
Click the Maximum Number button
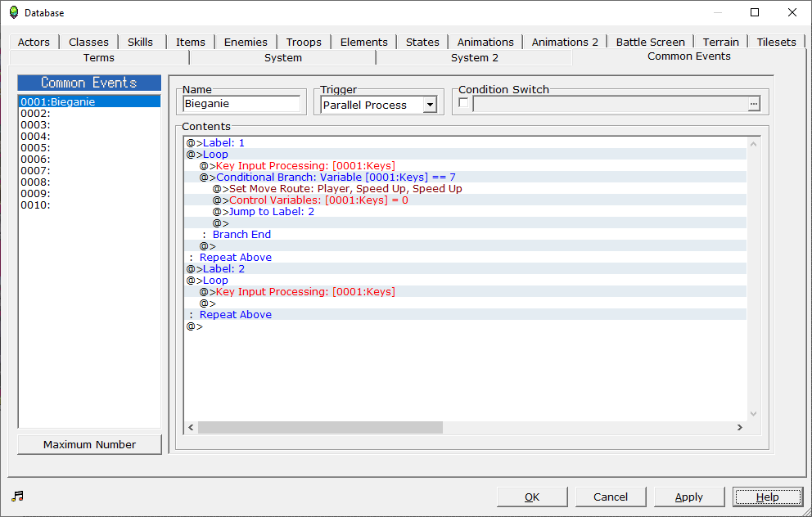pyautogui.click(x=89, y=444)
